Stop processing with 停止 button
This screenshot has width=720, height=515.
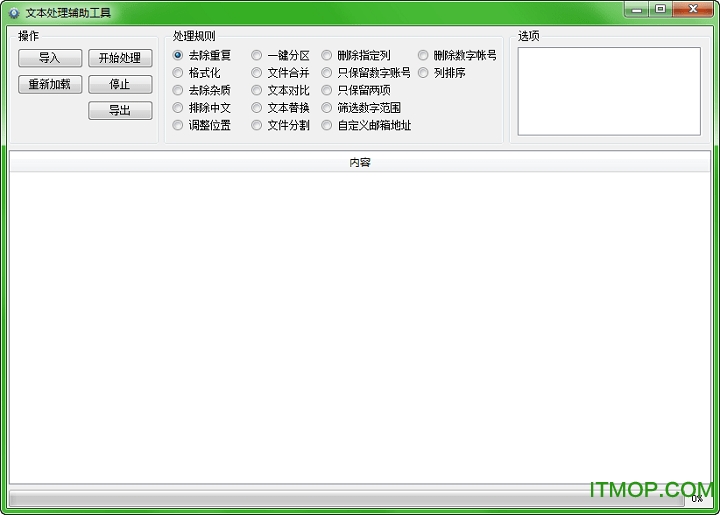pos(120,84)
